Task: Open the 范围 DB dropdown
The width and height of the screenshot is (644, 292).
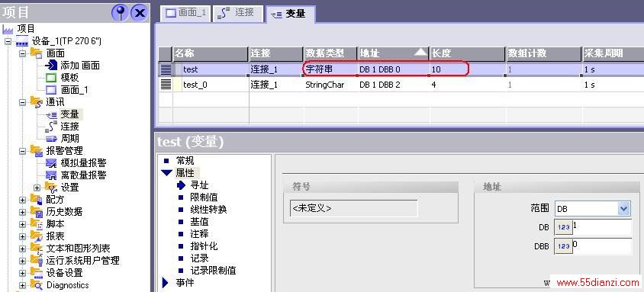Action: (x=623, y=209)
